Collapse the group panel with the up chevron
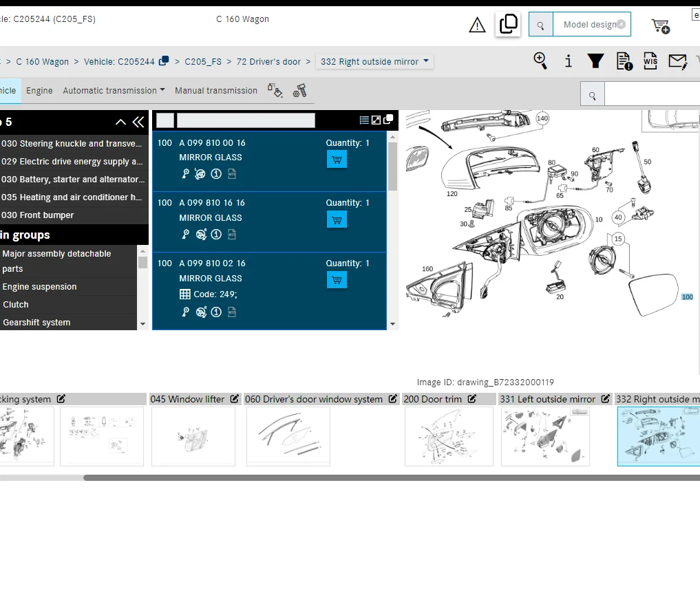700x604 pixels. click(120, 122)
